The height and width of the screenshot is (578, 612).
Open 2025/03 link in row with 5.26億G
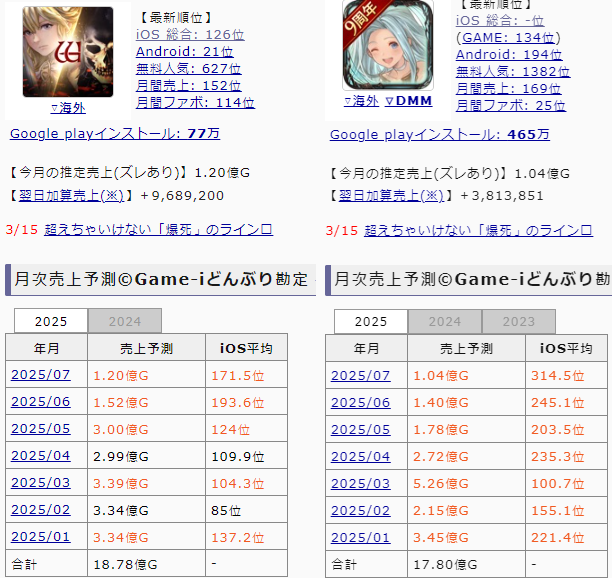click(361, 484)
